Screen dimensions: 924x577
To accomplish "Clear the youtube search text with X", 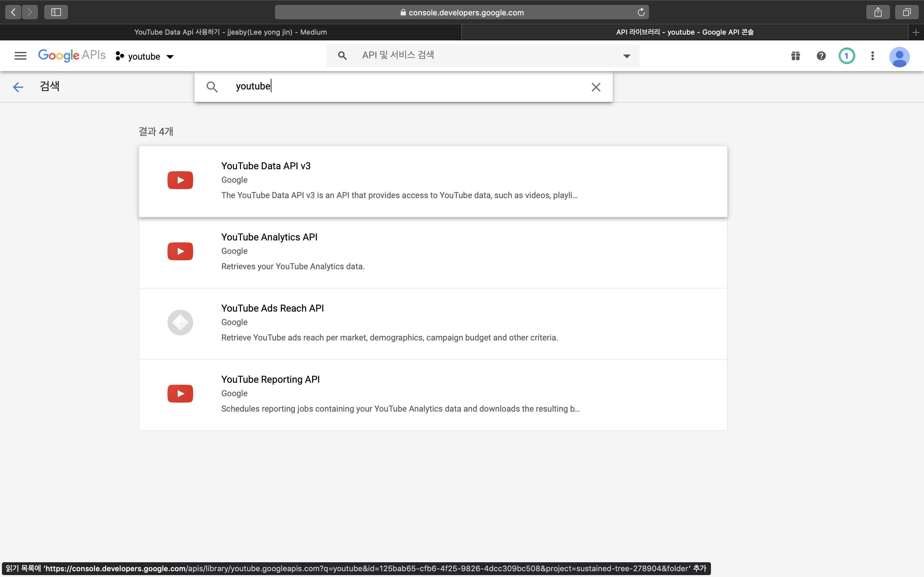I will pyautogui.click(x=596, y=87).
